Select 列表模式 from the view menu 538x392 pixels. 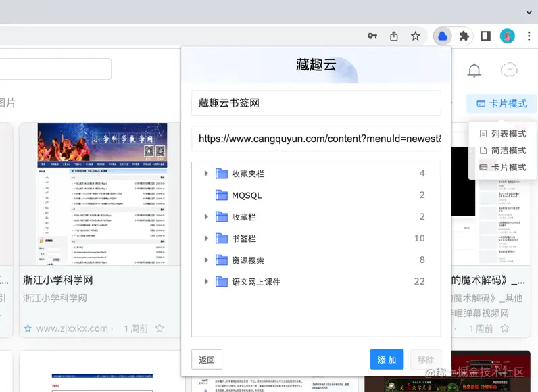click(503, 133)
